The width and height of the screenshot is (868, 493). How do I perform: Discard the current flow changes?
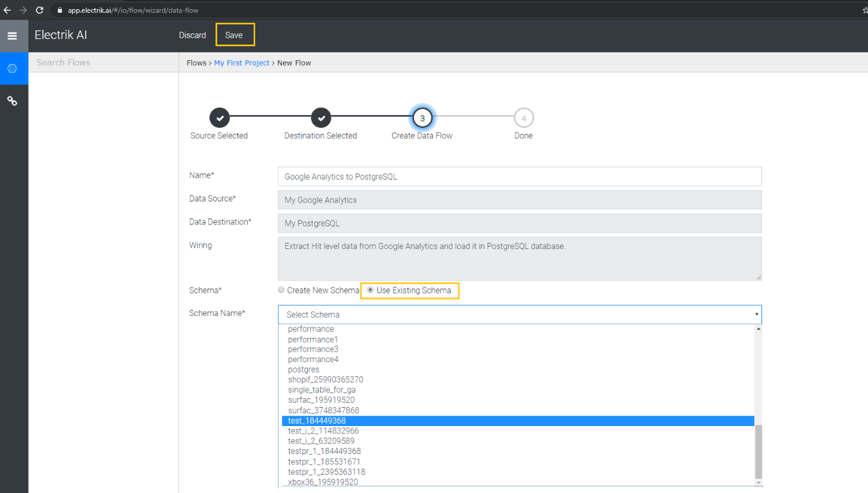click(192, 35)
